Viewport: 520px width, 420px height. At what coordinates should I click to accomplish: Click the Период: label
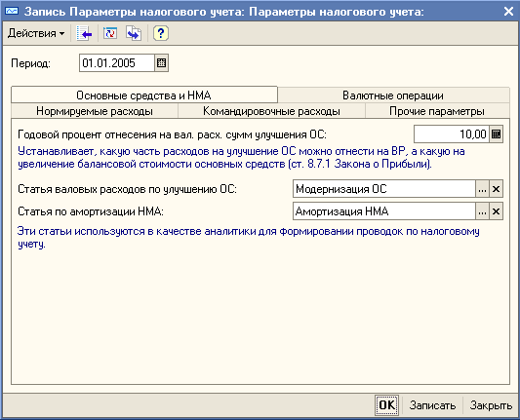tap(30, 63)
